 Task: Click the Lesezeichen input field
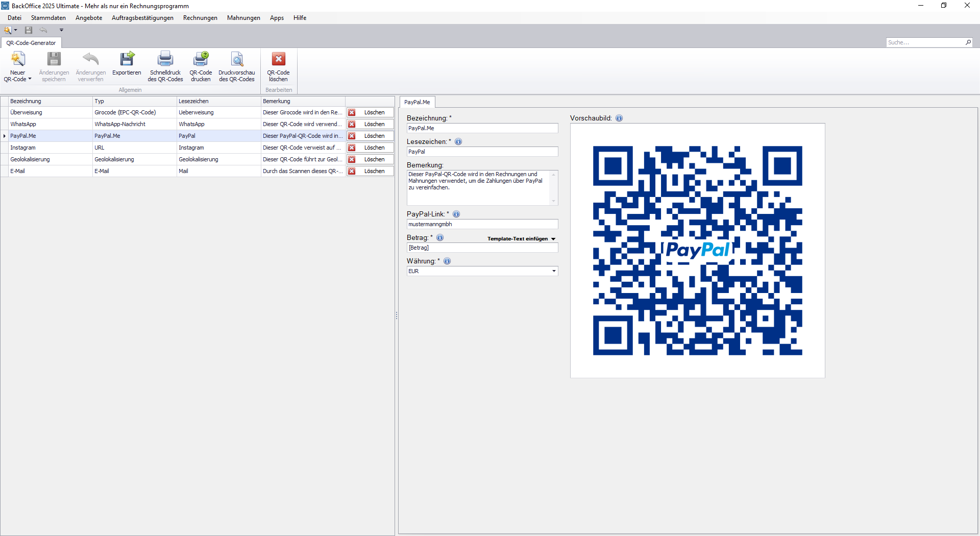point(482,152)
